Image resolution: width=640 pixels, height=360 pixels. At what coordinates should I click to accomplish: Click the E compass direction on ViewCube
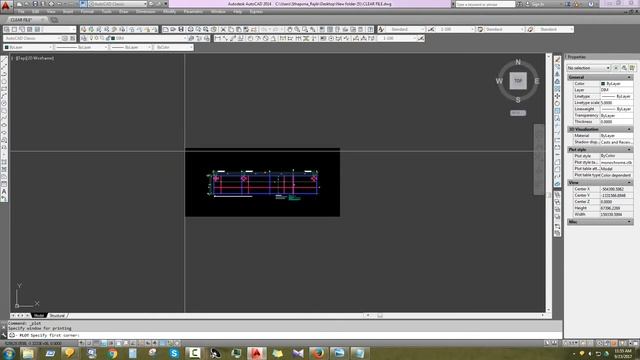537,81
